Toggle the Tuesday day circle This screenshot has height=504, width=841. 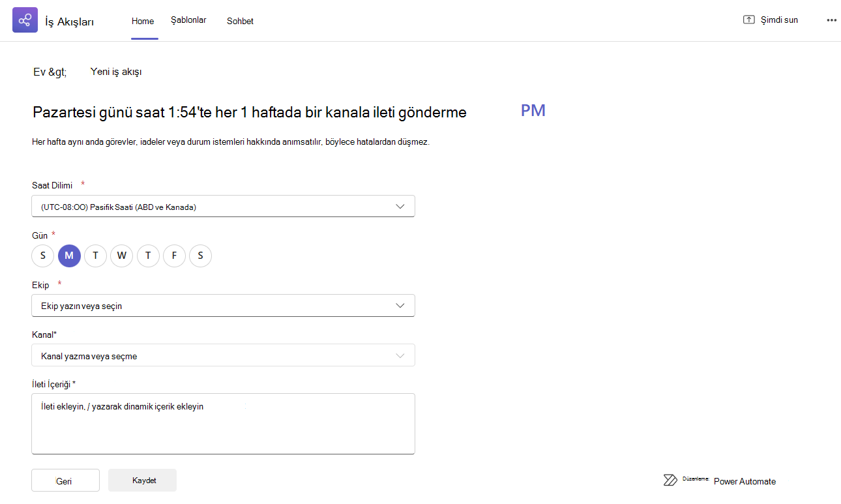[x=95, y=256]
